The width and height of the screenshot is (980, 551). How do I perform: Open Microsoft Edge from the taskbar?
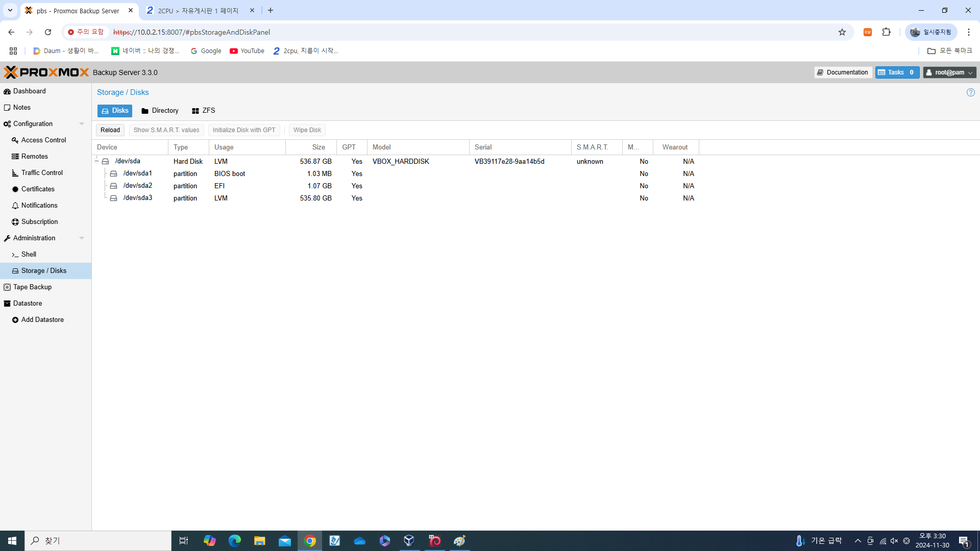235,541
